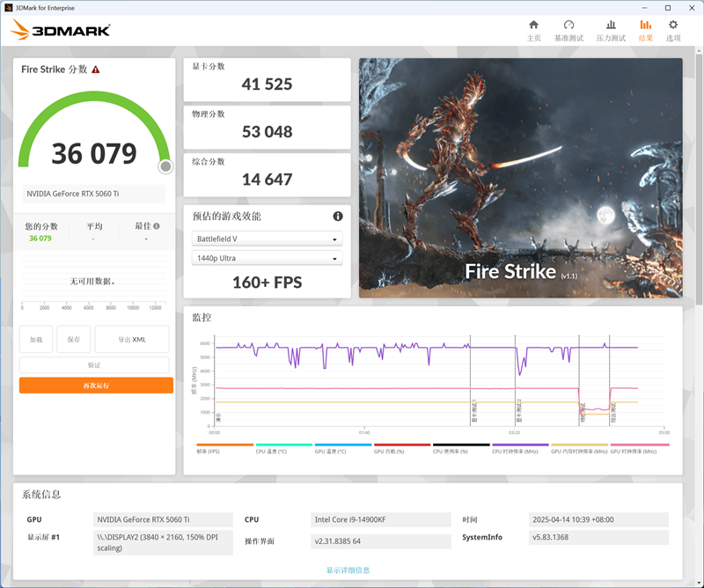Click the Fire Strike preview image

tap(520, 178)
